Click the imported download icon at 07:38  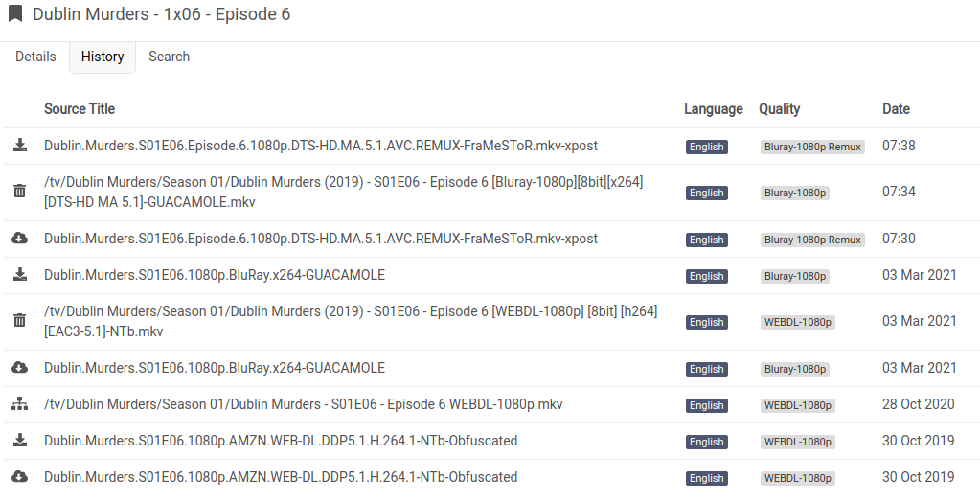click(x=19, y=146)
